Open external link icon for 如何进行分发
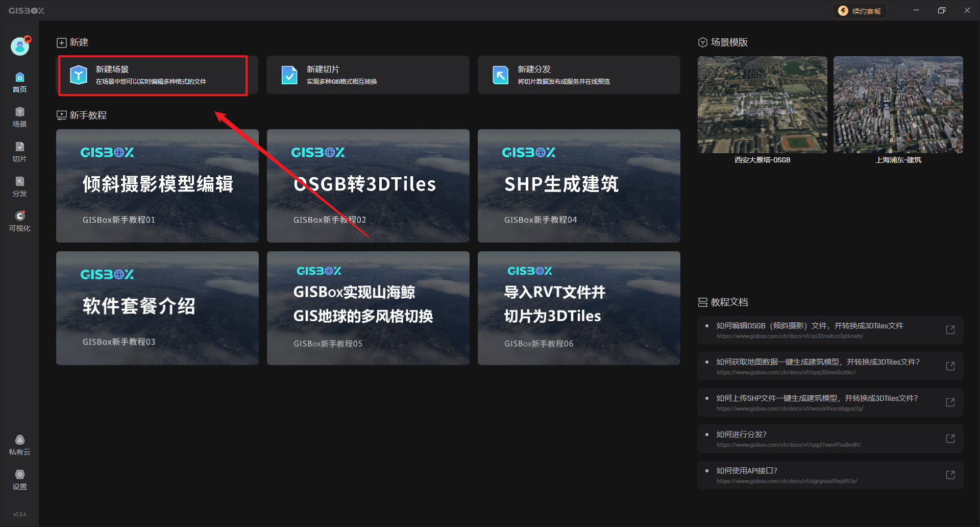Viewport: 980px width, 527px height. (x=950, y=439)
